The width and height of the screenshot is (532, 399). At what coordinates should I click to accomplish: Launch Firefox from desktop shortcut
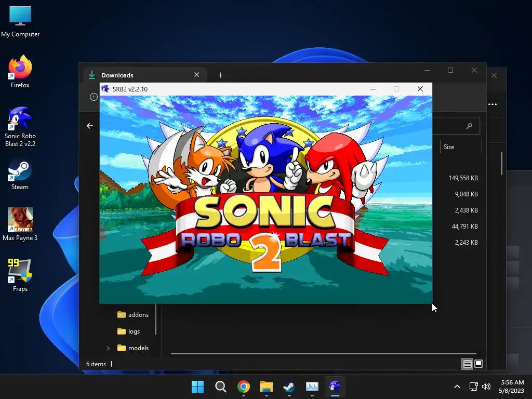click(20, 72)
